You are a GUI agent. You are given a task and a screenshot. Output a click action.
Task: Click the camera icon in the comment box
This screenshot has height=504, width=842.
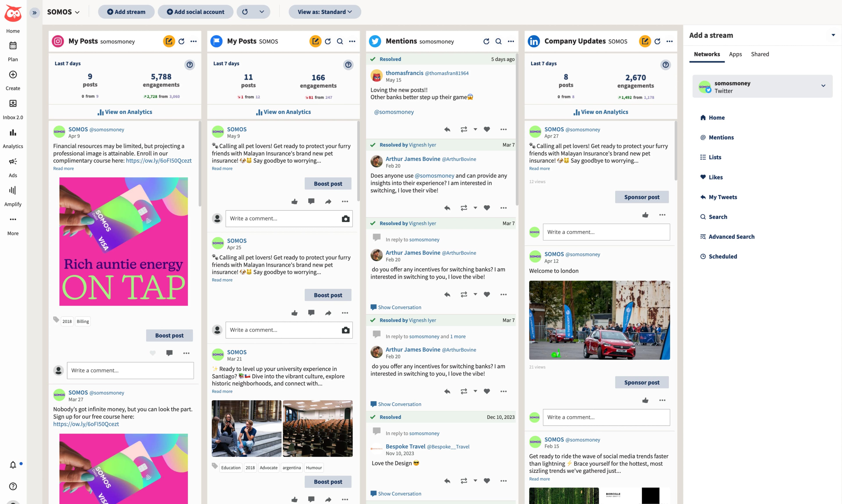point(346,219)
